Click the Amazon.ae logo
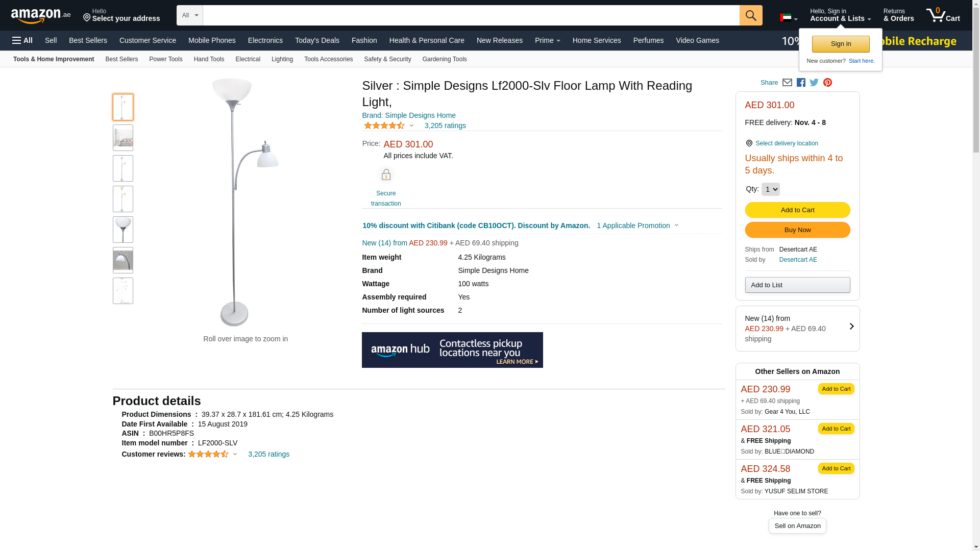The image size is (980, 551). (x=41, y=16)
